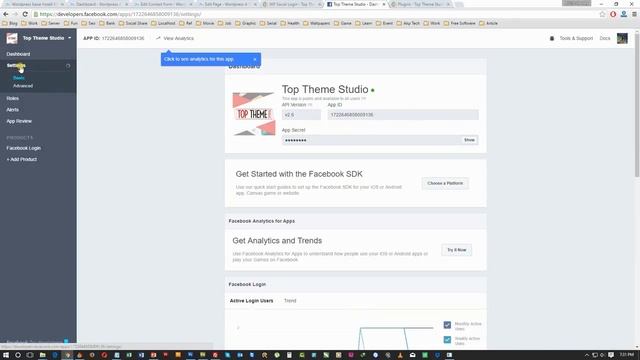Open the Bank bookmarks folder

(107, 24)
